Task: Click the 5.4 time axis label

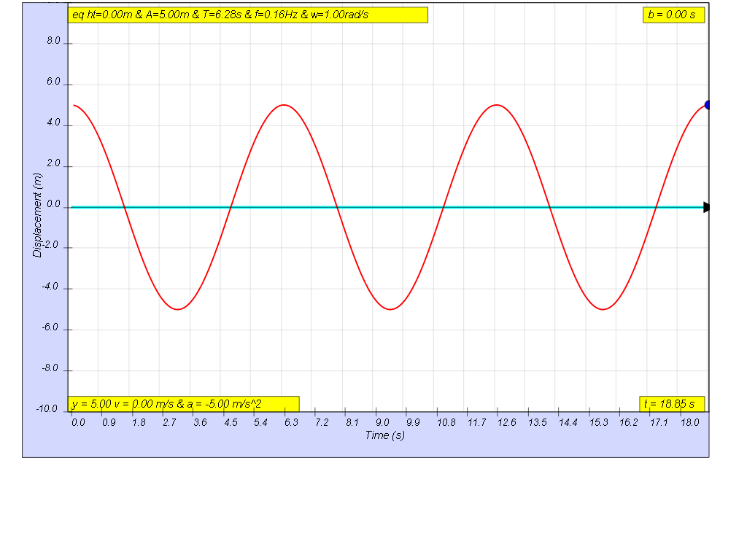Action: pos(260,422)
